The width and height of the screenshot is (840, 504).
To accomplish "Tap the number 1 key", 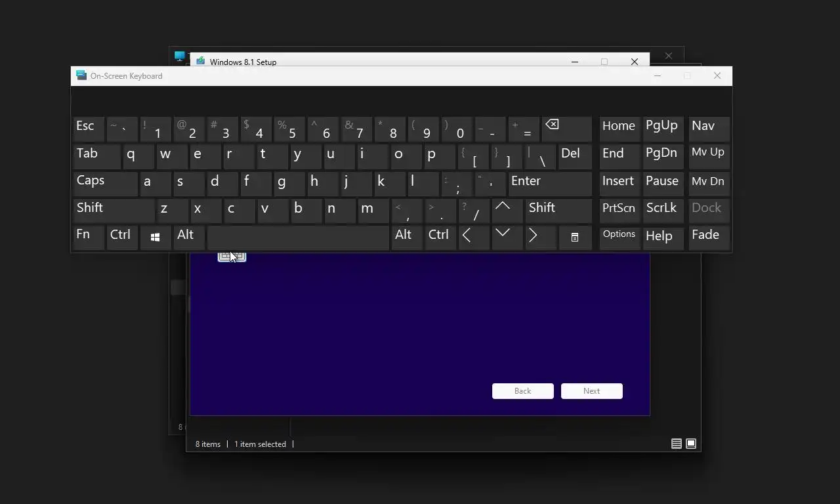I will pos(156,129).
